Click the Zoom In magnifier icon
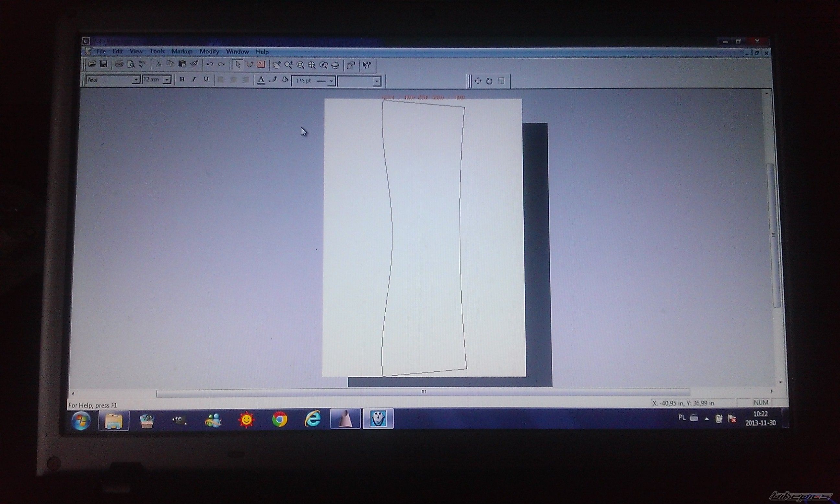This screenshot has height=504, width=840. (x=288, y=65)
